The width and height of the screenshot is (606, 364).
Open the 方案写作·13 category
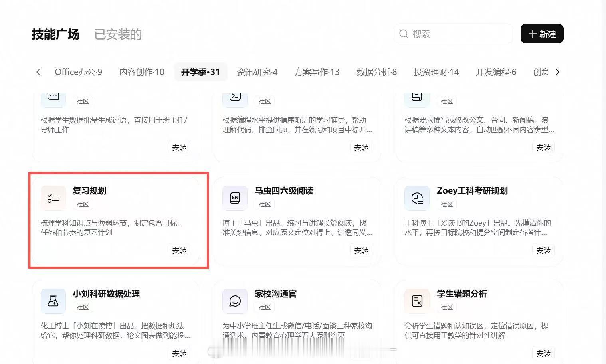pos(317,72)
